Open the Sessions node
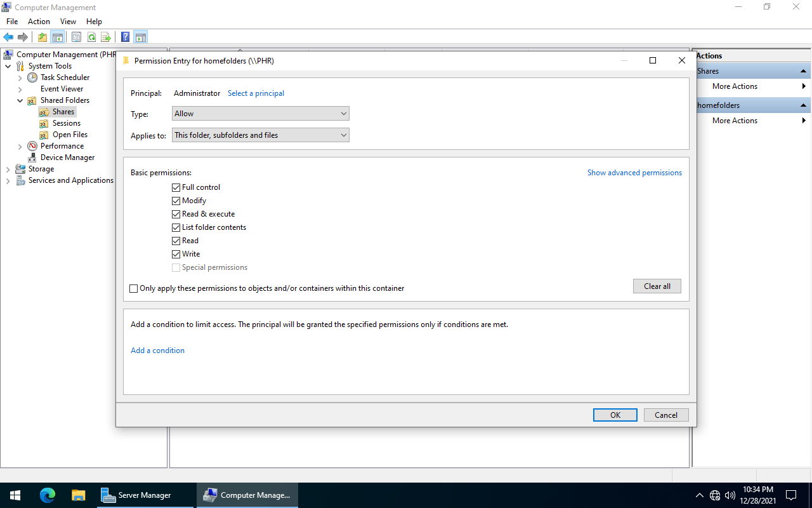 (65, 123)
